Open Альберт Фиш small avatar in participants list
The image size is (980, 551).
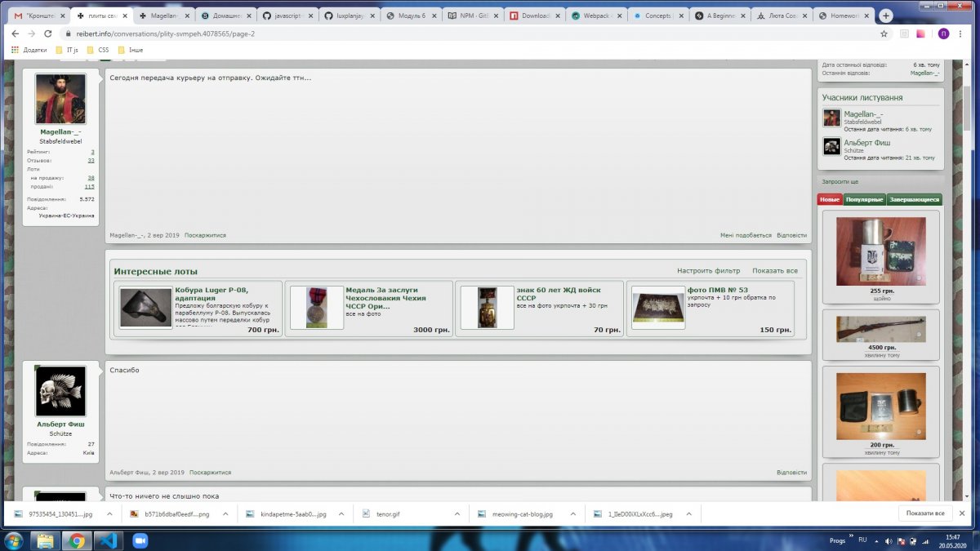831,146
